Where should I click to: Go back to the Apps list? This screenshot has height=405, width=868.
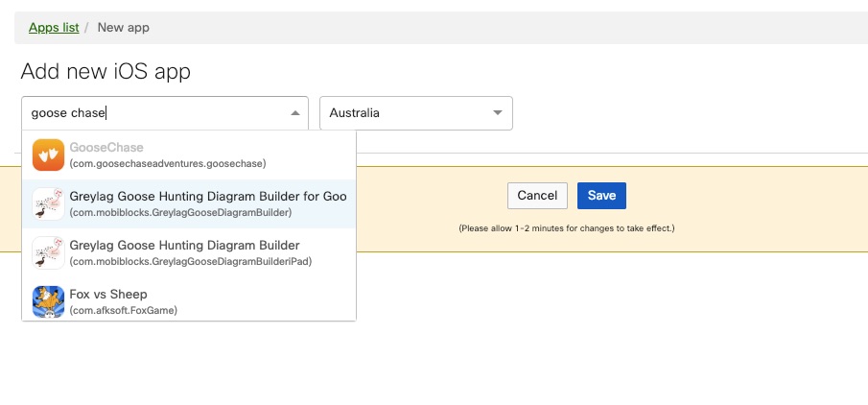point(54,28)
